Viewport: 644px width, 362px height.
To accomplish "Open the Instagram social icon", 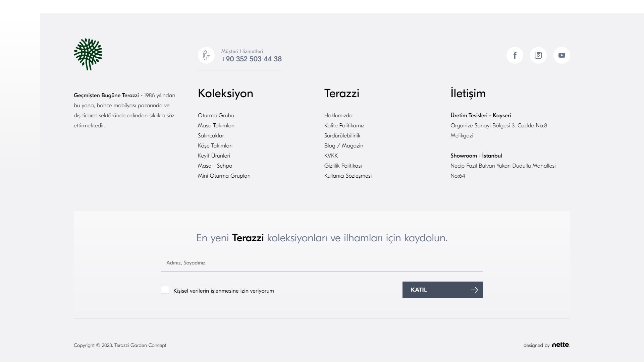I will click(x=538, y=55).
